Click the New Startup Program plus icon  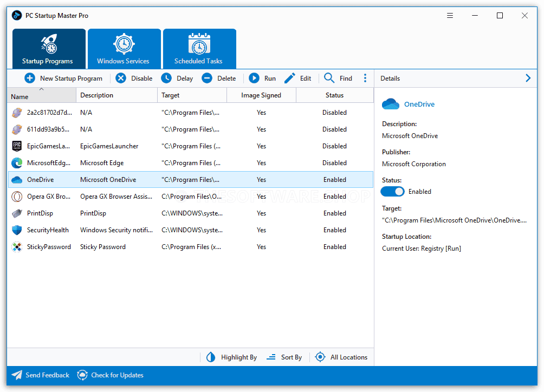coord(30,79)
